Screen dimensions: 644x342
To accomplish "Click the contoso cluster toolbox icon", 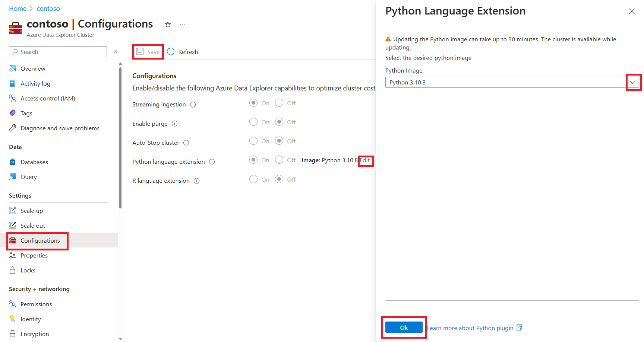I will 15,28.
